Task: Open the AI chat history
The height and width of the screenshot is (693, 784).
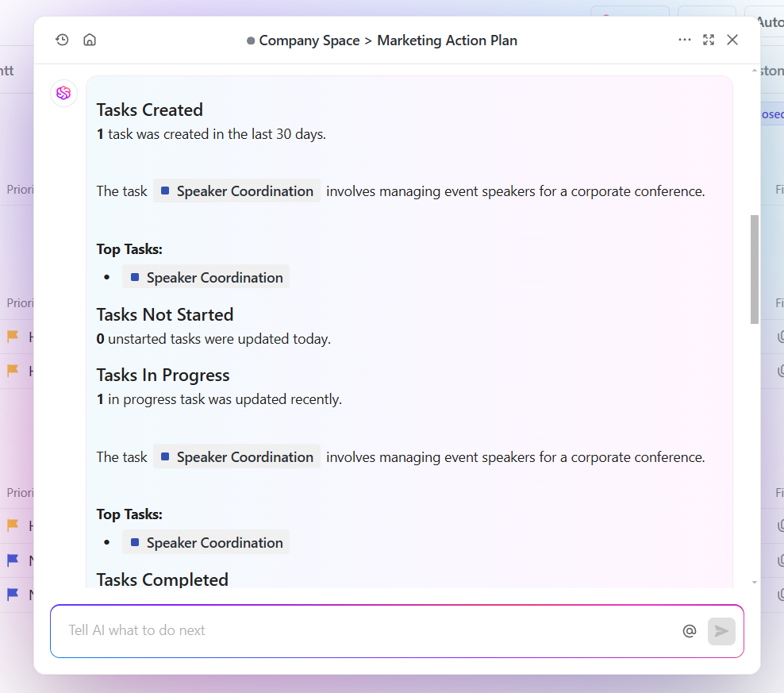Action: tap(62, 40)
